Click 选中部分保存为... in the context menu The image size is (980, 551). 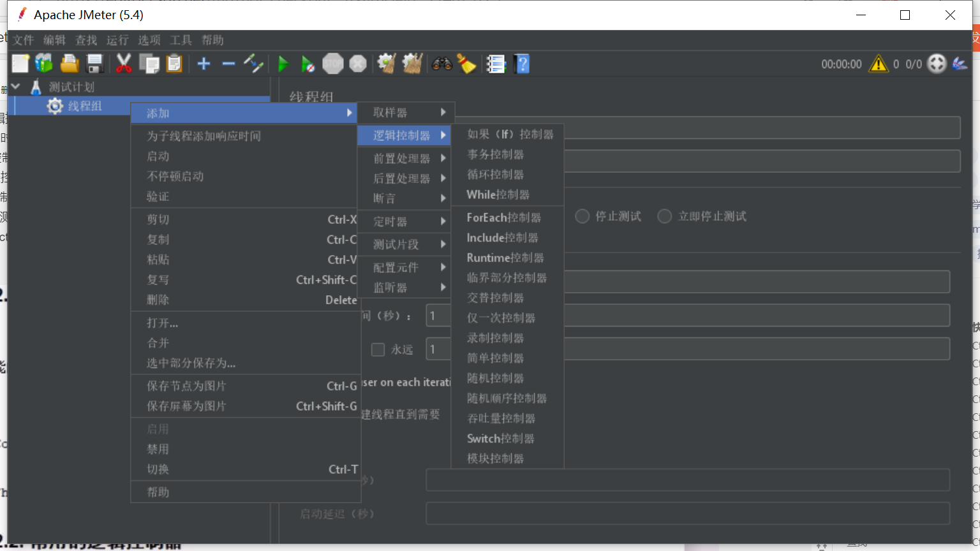click(x=246, y=363)
